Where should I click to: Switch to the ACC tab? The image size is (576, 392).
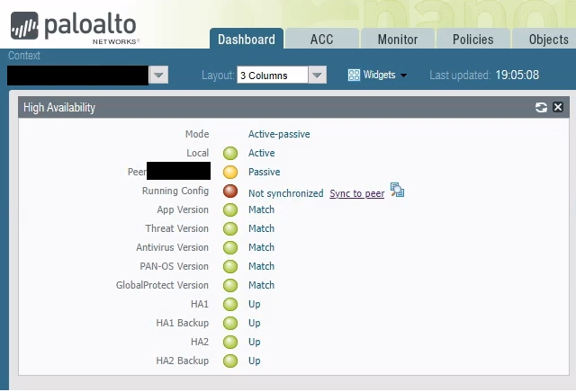(321, 40)
